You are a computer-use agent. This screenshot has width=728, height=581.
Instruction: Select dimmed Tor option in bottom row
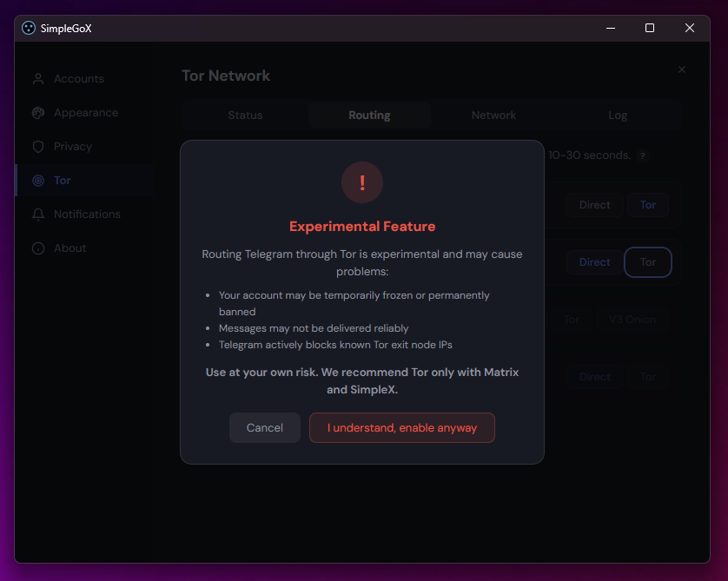(x=648, y=377)
